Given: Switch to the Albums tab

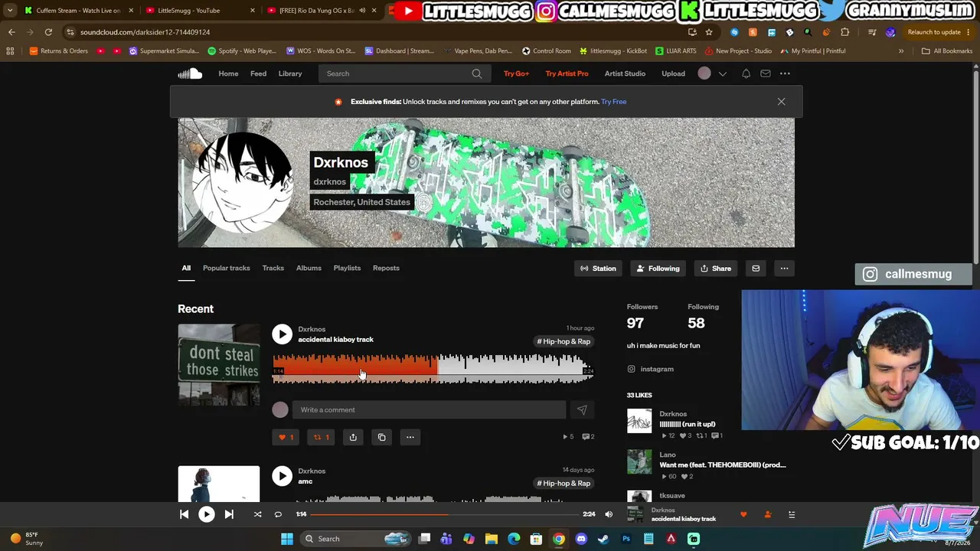Looking at the screenshot, I should [309, 268].
